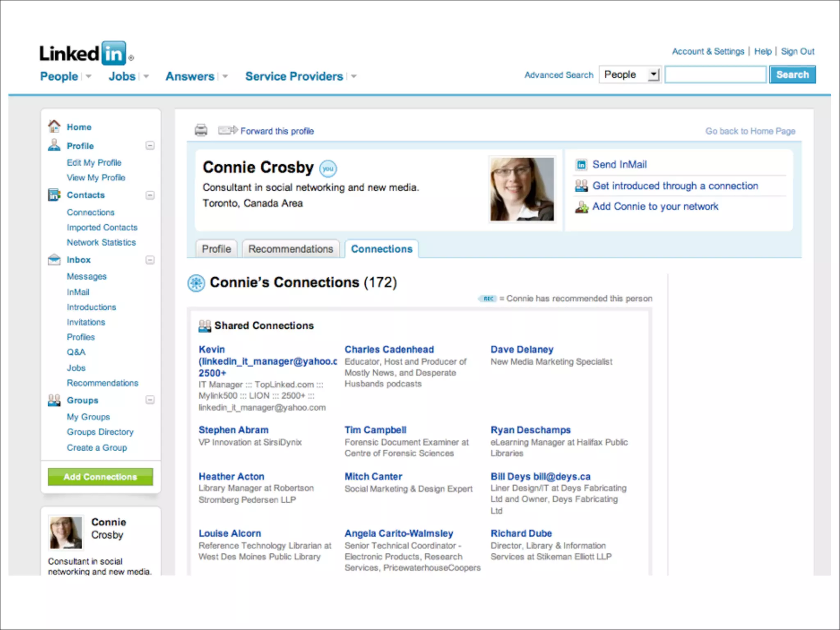Click the Add Connie to network icon

(x=582, y=207)
